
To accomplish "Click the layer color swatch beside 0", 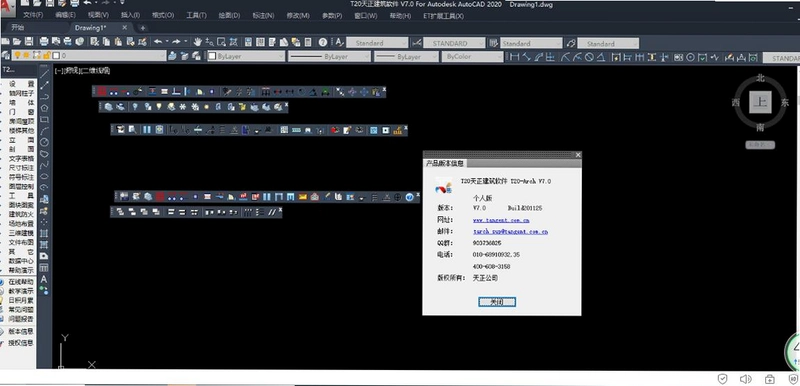I will click(x=56, y=56).
